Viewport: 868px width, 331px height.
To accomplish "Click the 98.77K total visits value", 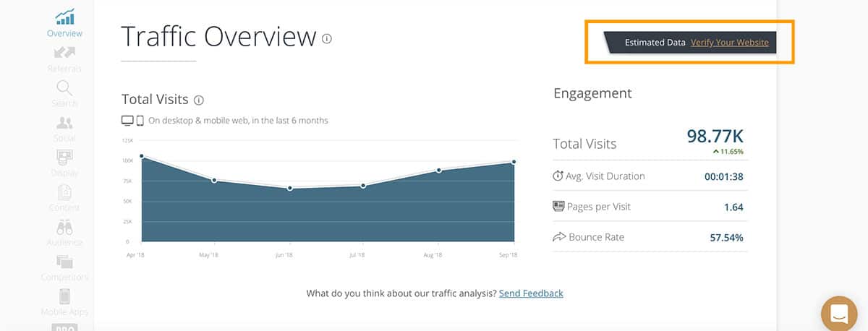I will pyautogui.click(x=715, y=135).
